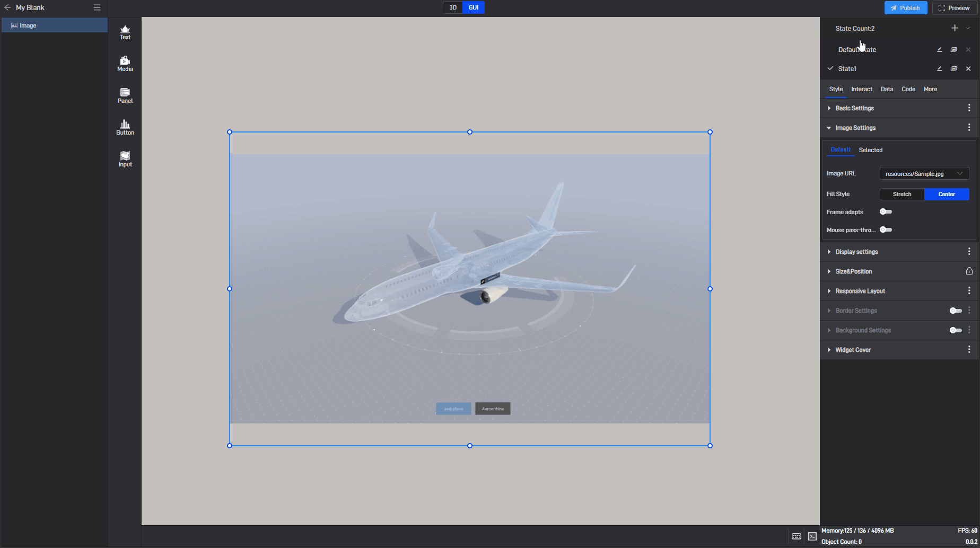
Task: Expand the Size&Position section
Action: (853, 271)
